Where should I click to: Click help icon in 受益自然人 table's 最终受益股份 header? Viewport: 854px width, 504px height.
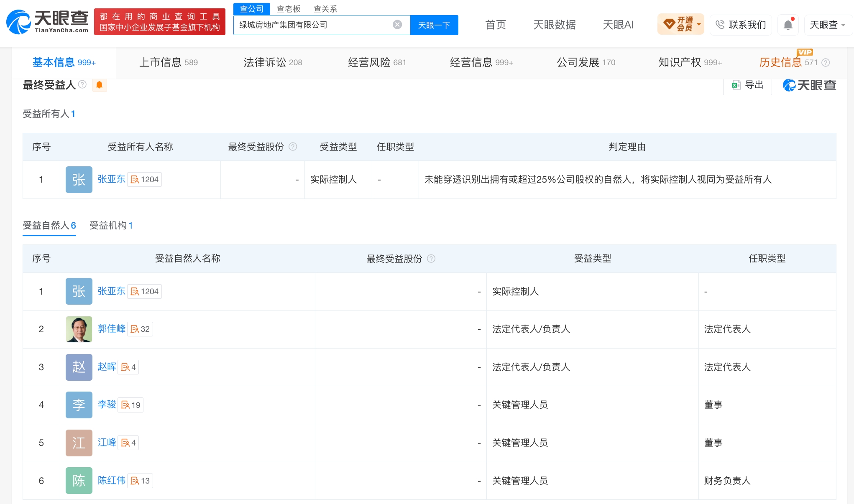431,259
